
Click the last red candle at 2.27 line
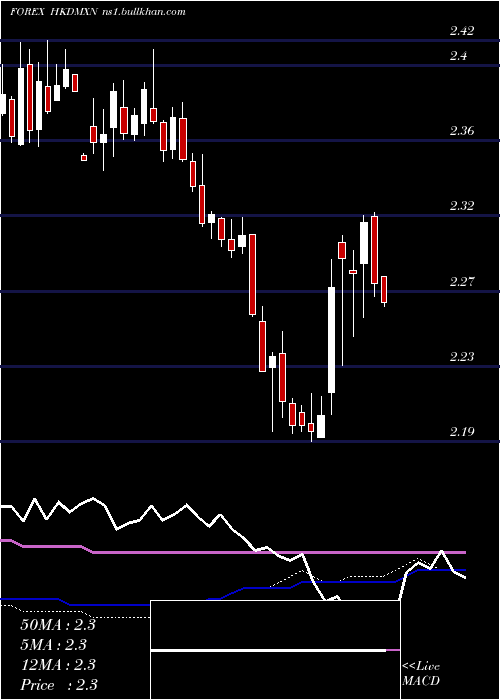click(384, 290)
